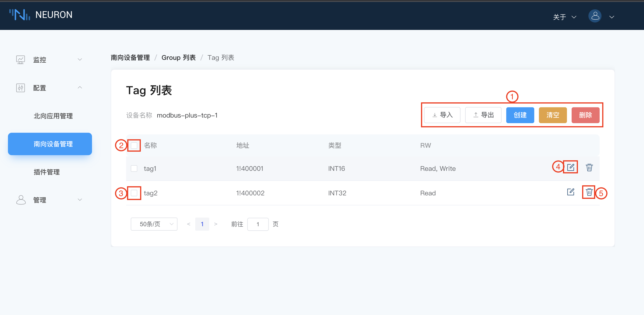Check the tag2 row checkbox
The height and width of the screenshot is (315, 644).
point(134,193)
